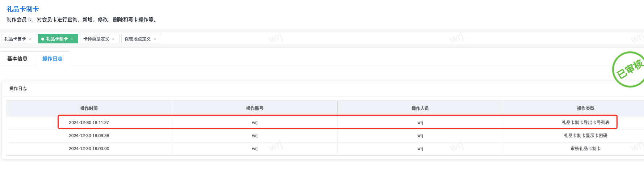Close the 保管地点定义 tab
644x187 pixels.
pyautogui.click(x=155, y=39)
